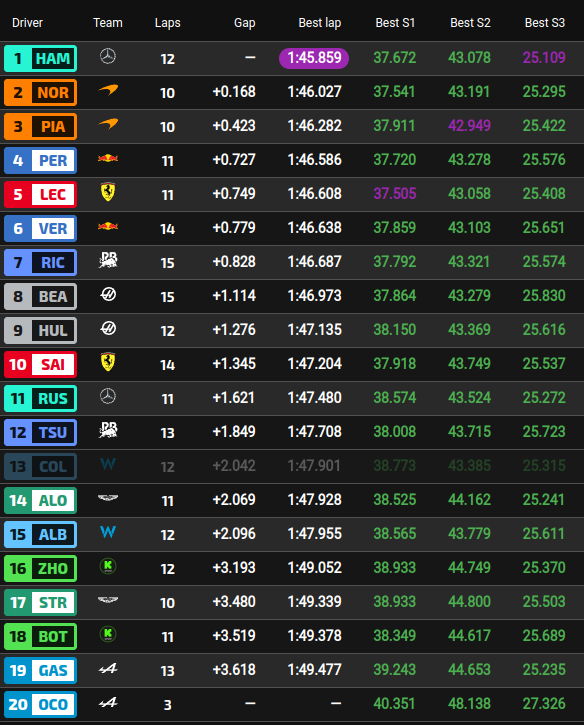The height and width of the screenshot is (725, 584).
Task: Click the Haas logo in BEA's row
Action: tap(108, 295)
